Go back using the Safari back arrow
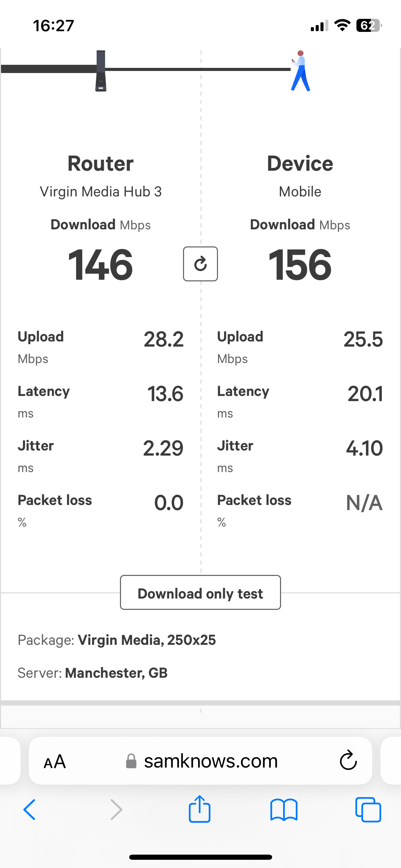This screenshot has width=401, height=868. [x=29, y=810]
